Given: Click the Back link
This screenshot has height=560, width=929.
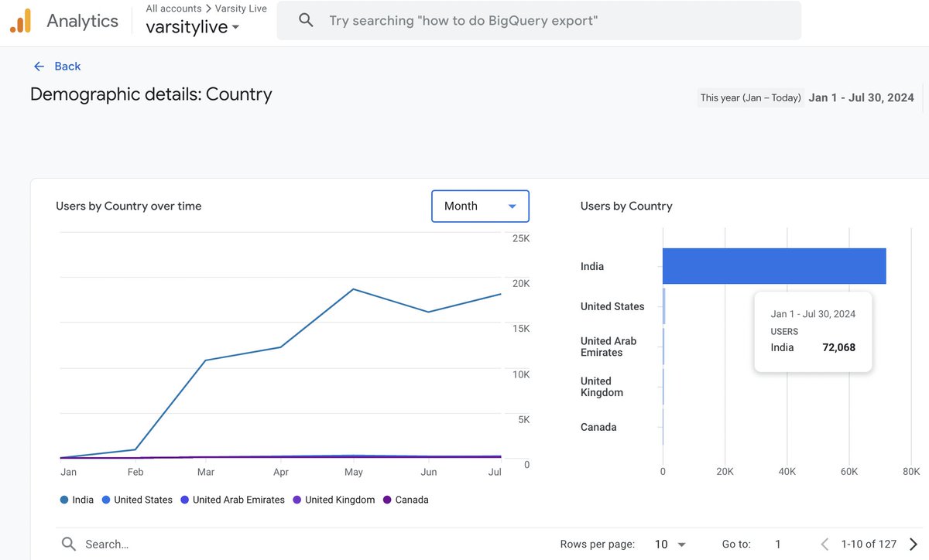Looking at the screenshot, I should click(67, 67).
